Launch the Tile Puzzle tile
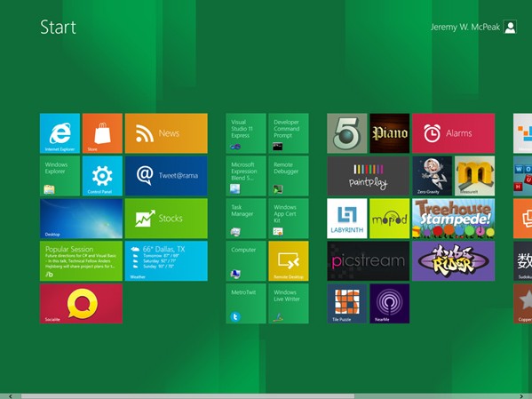532x399 pixels. (x=346, y=304)
